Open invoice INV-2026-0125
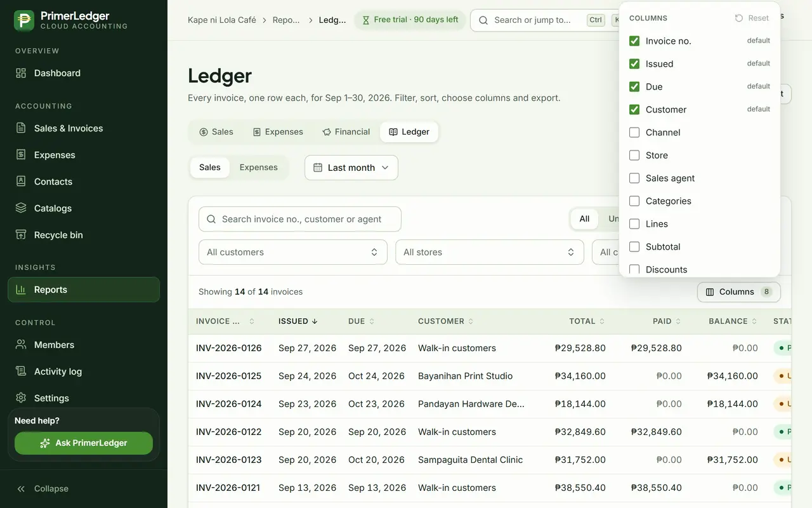The image size is (812, 508). pyautogui.click(x=228, y=376)
